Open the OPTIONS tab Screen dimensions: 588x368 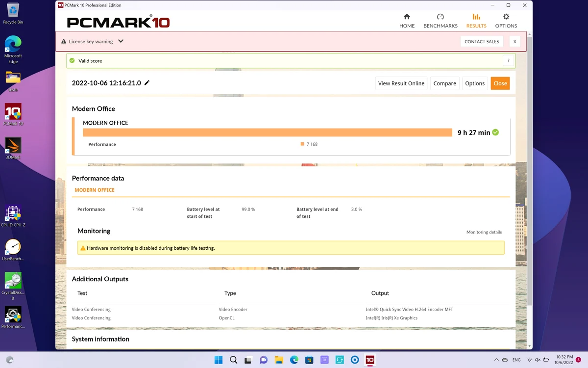(506, 21)
